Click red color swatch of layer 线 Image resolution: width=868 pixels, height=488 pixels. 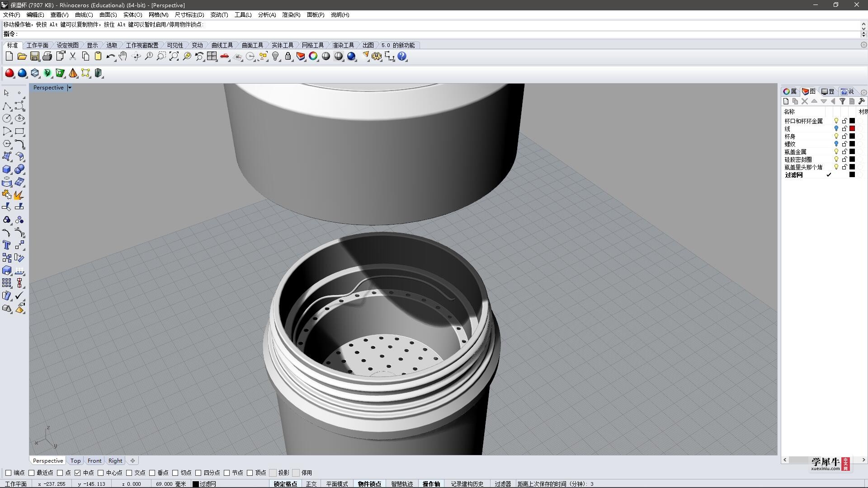coord(852,129)
